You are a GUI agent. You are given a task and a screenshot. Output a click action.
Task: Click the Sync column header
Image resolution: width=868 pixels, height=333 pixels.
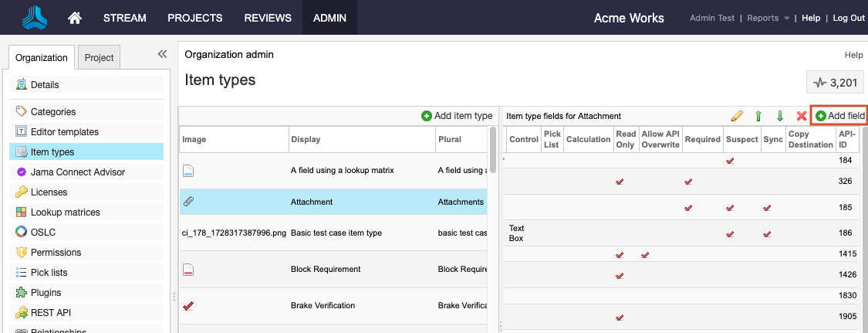coord(773,140)
